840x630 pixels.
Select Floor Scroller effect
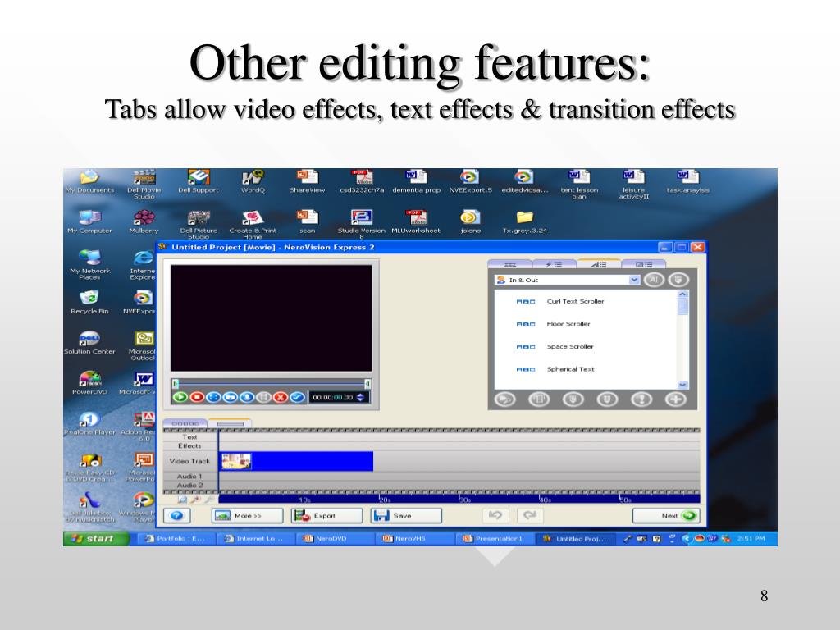568,323
